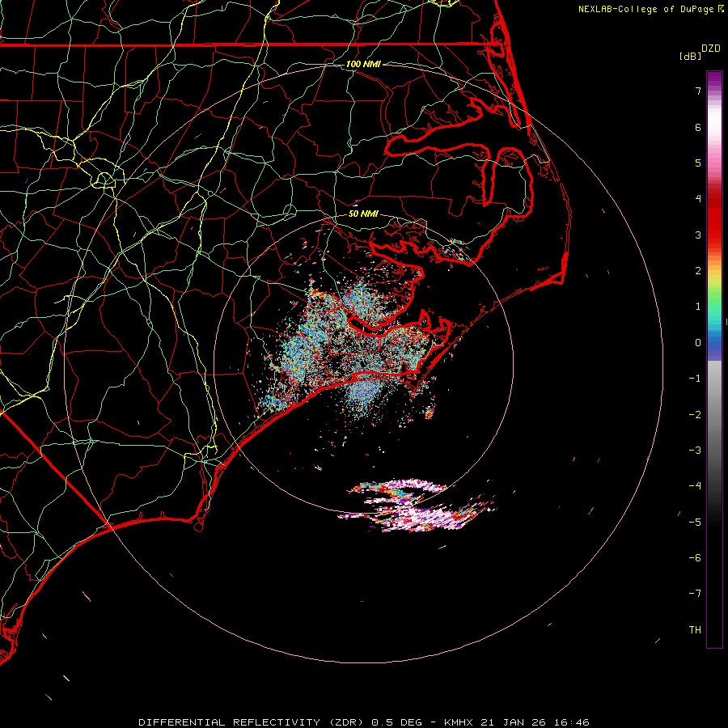Select the -5 value on legend

tap(695, 523)
